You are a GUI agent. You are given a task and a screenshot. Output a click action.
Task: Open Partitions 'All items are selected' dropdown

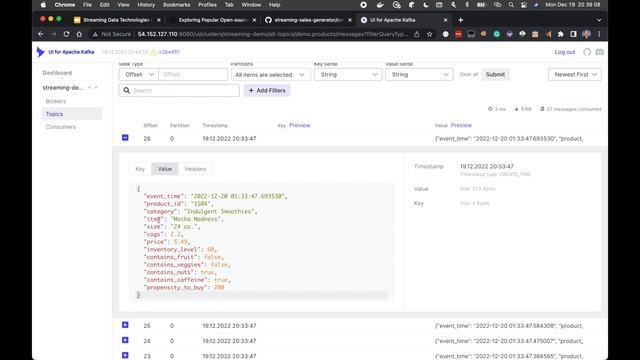pos(270,75)
